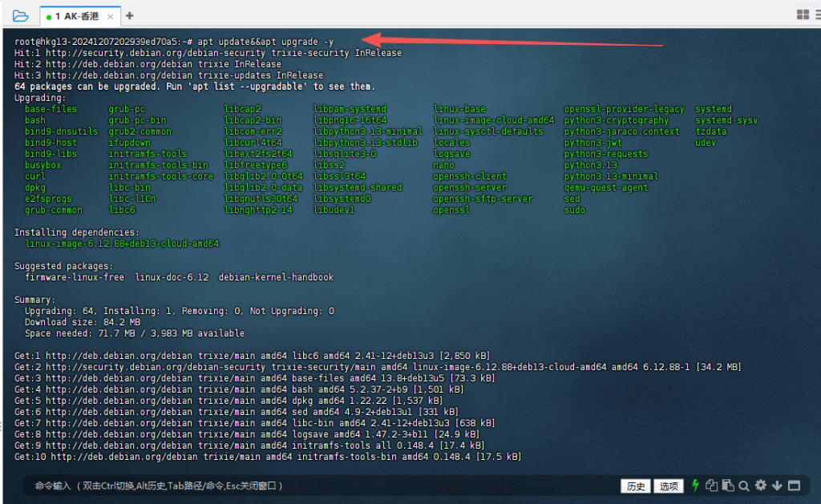The width and height of the screenshot is (821, 504).
Task: Click the apt update command line text
Action: coord(265,42)
